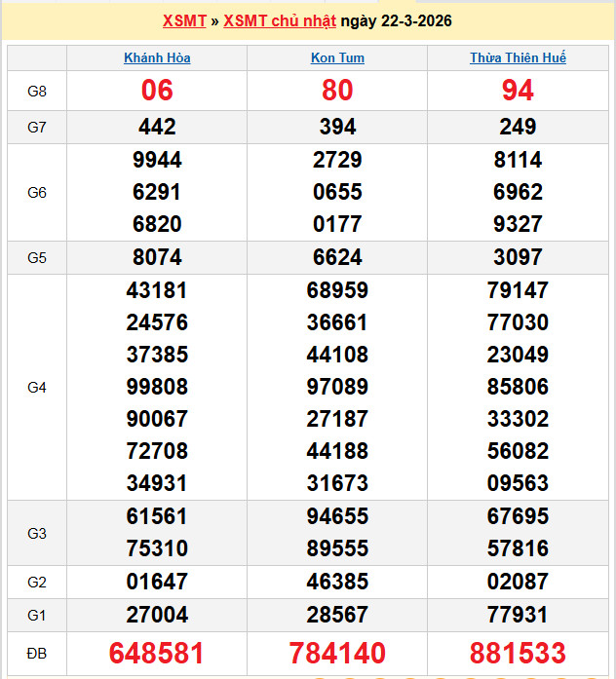Click Thừa Thiên Huế special prize 881533

518,653
